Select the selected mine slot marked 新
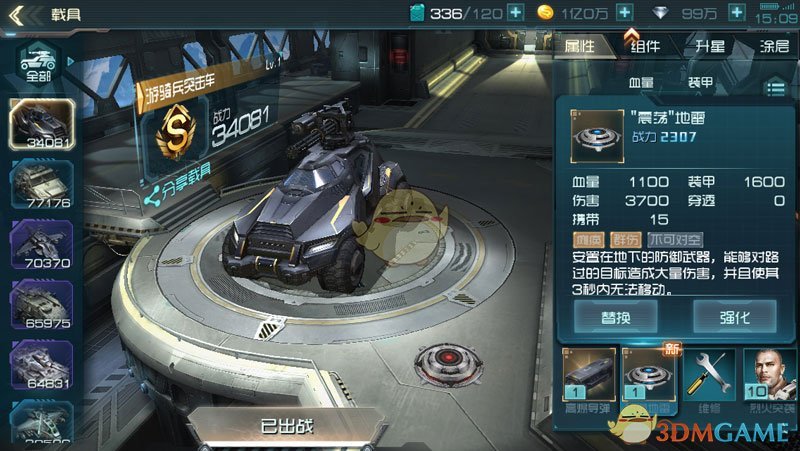The height and width of the screenshot is (451, 800). (649, 377)
